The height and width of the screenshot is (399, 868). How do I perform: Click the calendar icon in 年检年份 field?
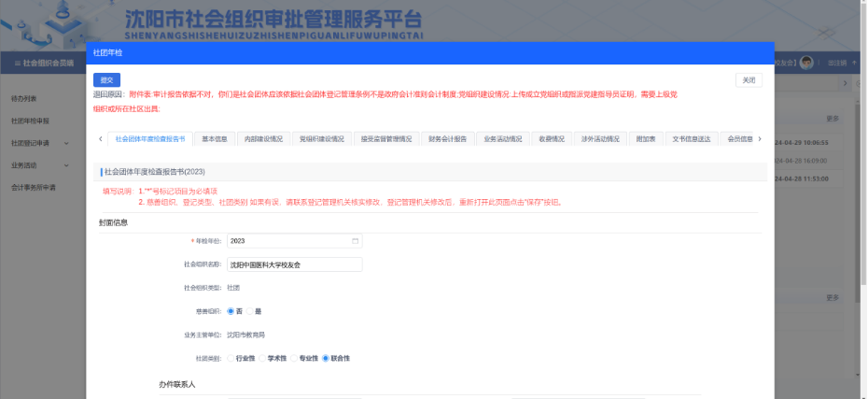[355, 241]
